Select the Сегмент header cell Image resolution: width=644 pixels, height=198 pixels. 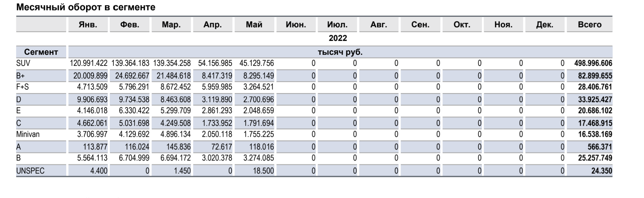(x=41, y=52)
